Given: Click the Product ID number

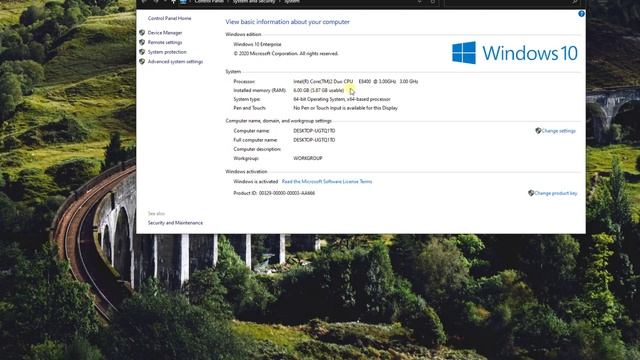Looking at the screenshot, I should pos(287,193).
